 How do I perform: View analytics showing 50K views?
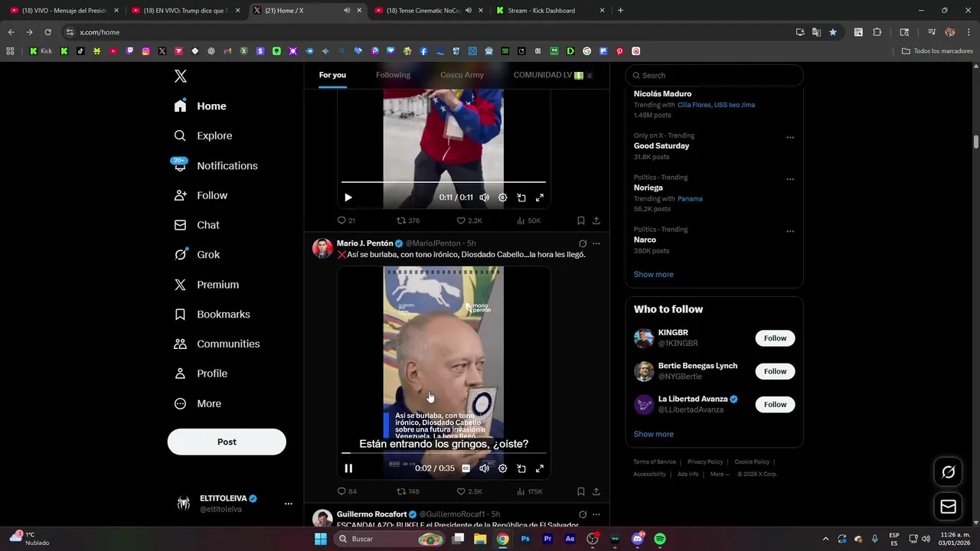pos(528,220)
